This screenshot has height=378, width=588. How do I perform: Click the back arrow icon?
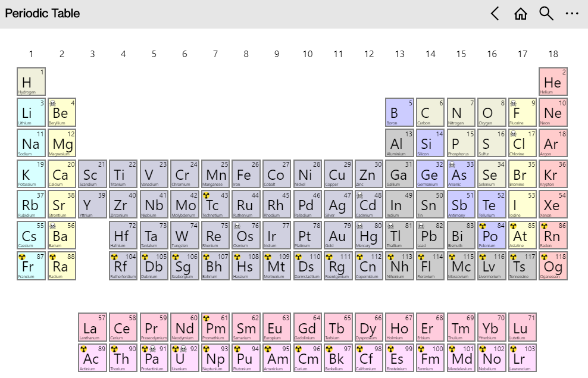495,14
